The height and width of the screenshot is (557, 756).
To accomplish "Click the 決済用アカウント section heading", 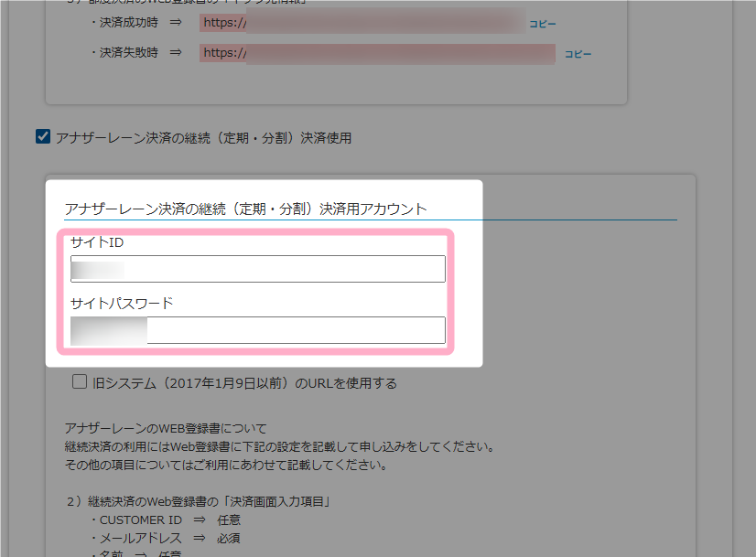I will pos(245,209).
